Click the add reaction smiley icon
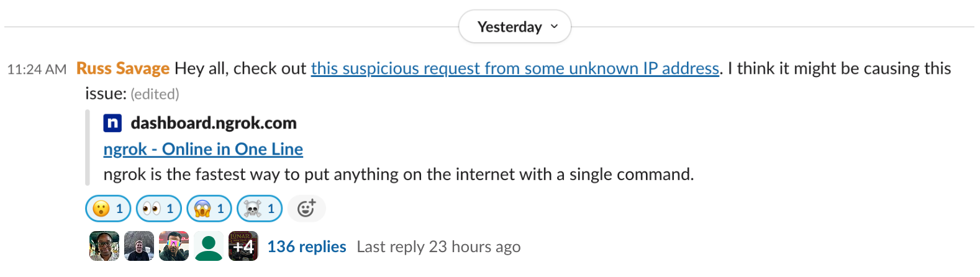 coord(306,209)
